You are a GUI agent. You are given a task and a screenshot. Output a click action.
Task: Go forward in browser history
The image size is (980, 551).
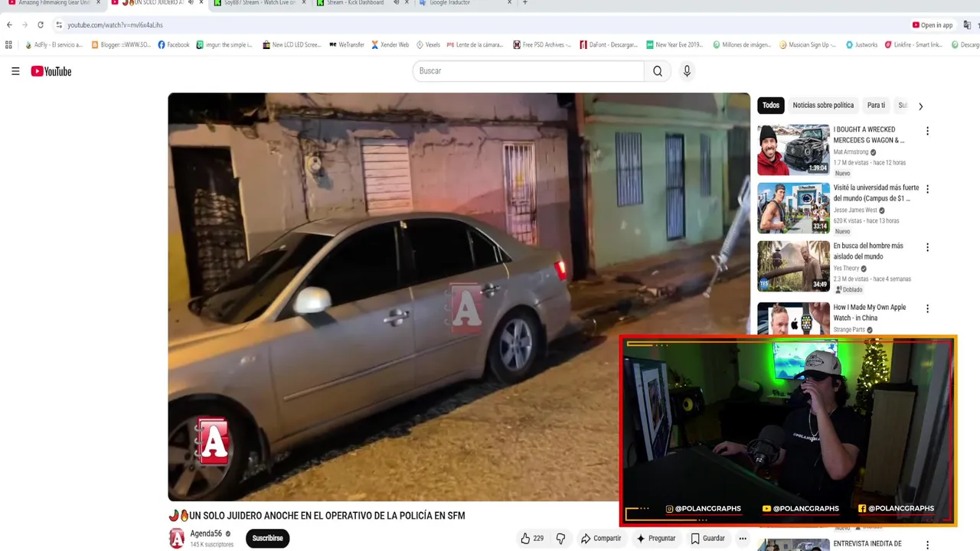click(24, 24)
